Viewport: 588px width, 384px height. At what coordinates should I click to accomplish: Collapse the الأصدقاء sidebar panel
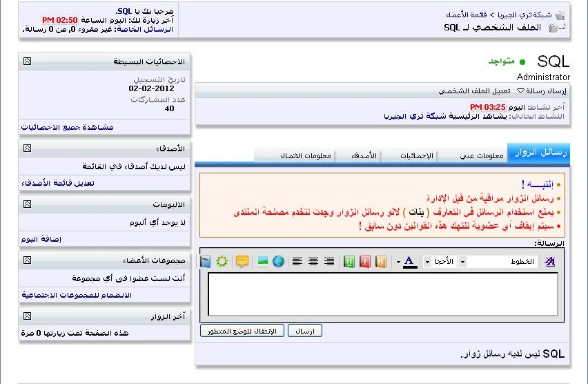(27, 148)
